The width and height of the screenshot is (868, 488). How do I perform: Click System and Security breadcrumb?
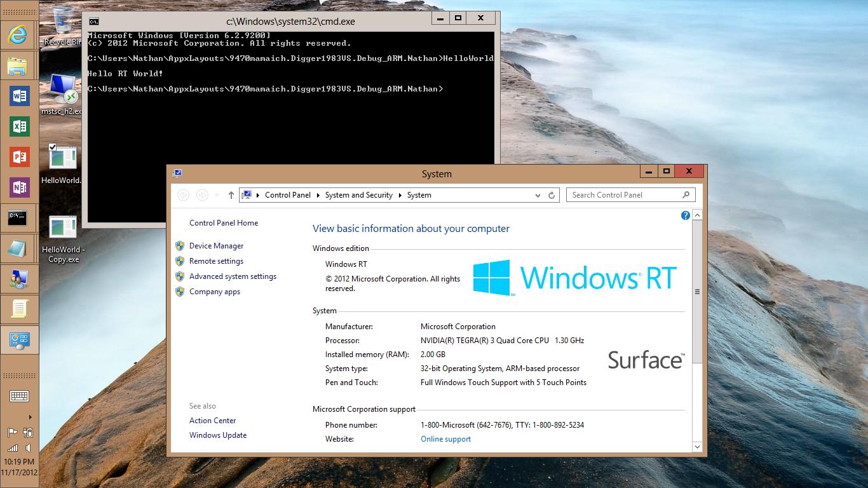(359, 195)
